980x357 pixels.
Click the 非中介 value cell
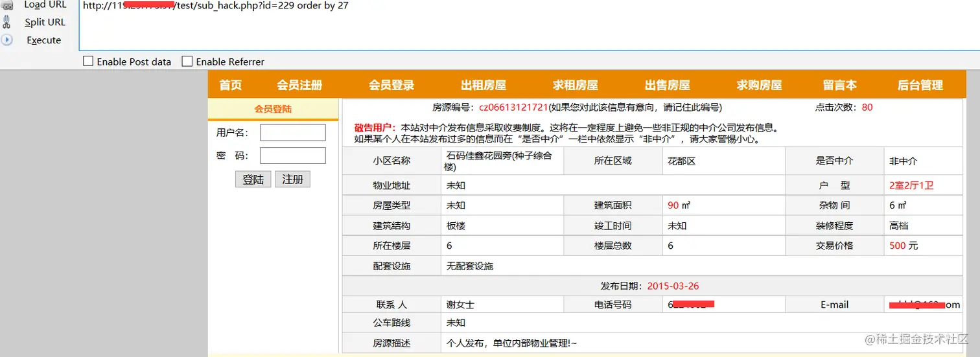pyautogui.click(x=924, y=161)
